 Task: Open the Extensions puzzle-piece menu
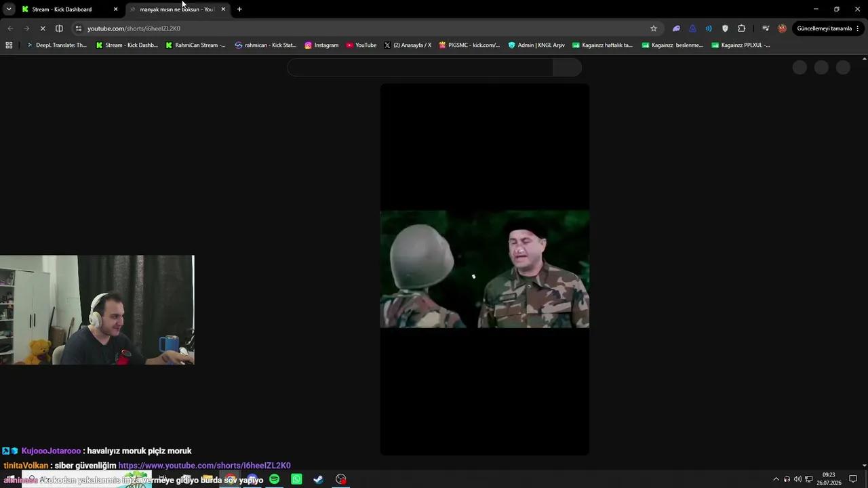(741, 28)
